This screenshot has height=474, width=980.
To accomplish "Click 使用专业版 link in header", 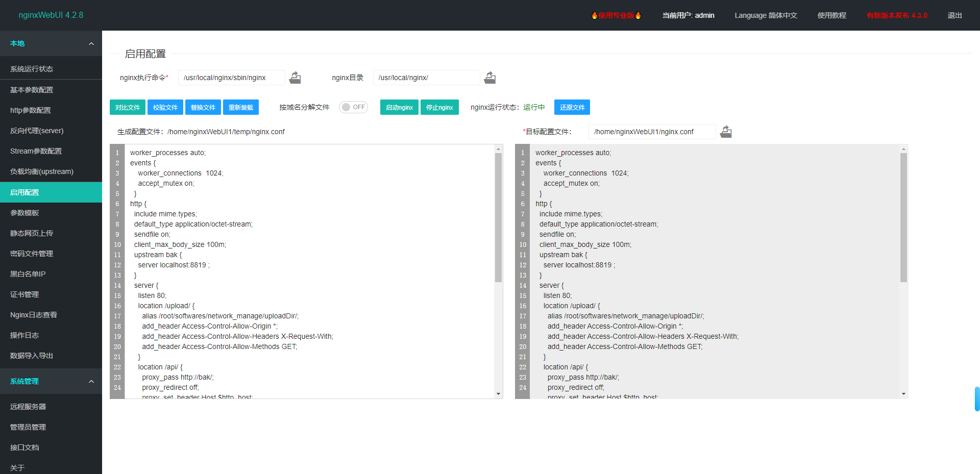I will (616, 15).
